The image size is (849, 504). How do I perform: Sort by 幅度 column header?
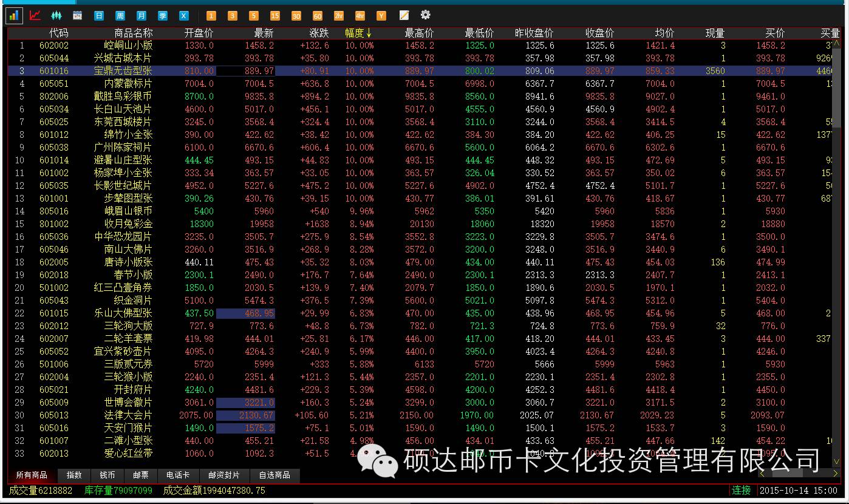tap(358, 33)
